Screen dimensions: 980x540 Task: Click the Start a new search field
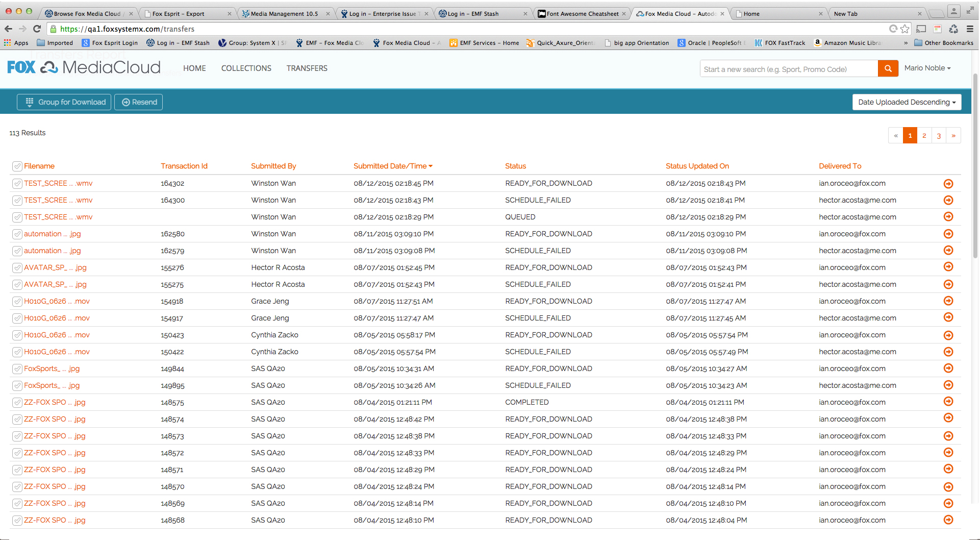788,69
